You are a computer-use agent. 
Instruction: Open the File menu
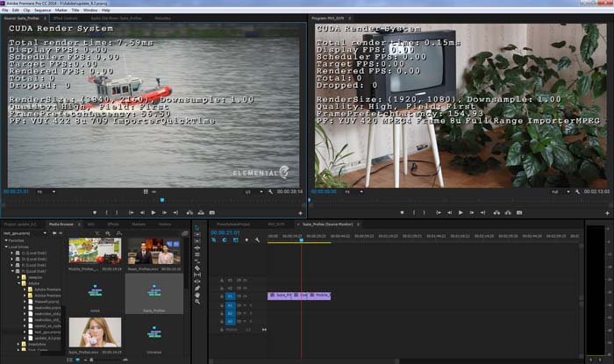pyautogui.click(x=5, y=11)
